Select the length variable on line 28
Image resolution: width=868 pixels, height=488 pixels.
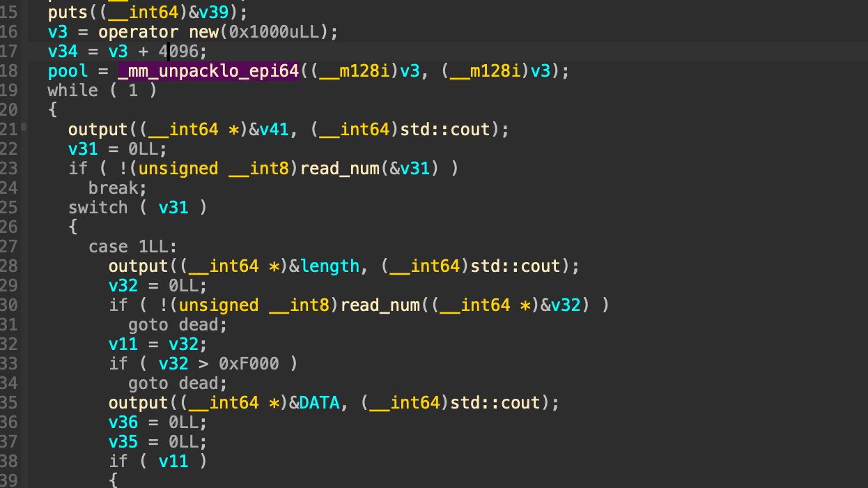tap(330, 266)
